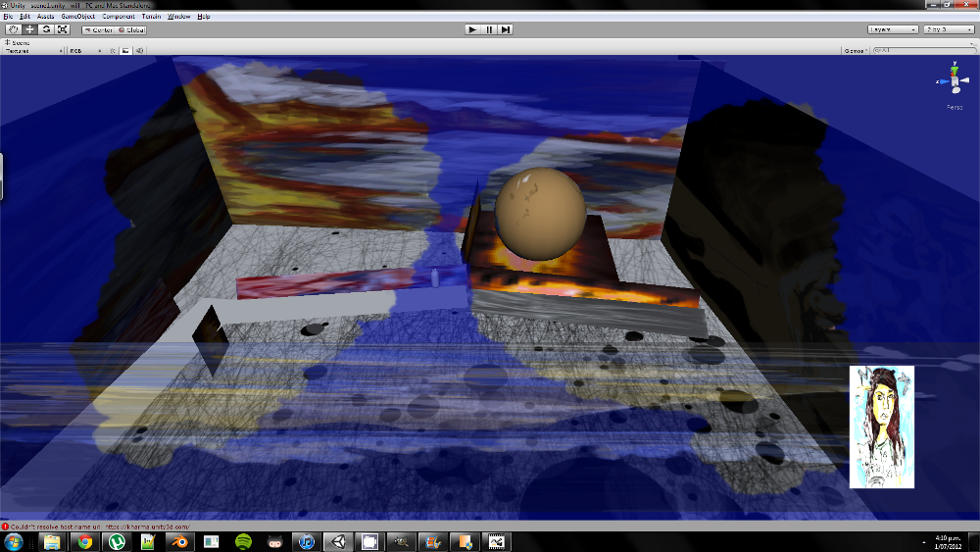This screenshot has width=980, height=552.
Task: Open the Layers dropdown
Action: (x=892, y=29)
